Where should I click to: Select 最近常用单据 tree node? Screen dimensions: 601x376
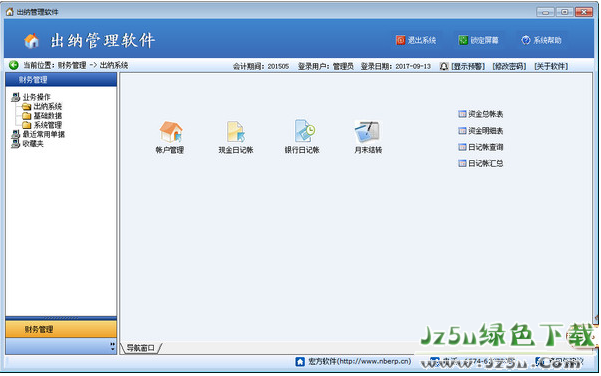pos(44,134)
